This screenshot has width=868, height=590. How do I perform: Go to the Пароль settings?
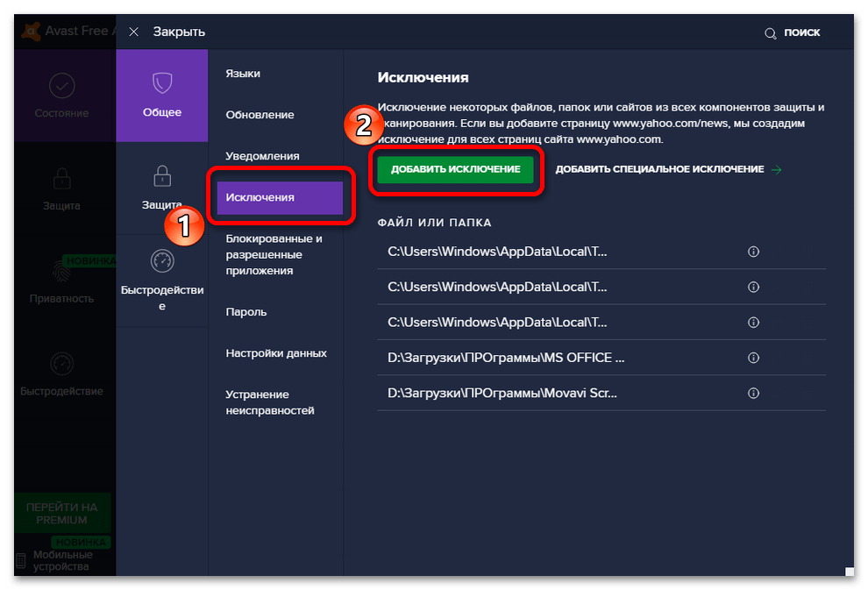[x=246, y=312]
